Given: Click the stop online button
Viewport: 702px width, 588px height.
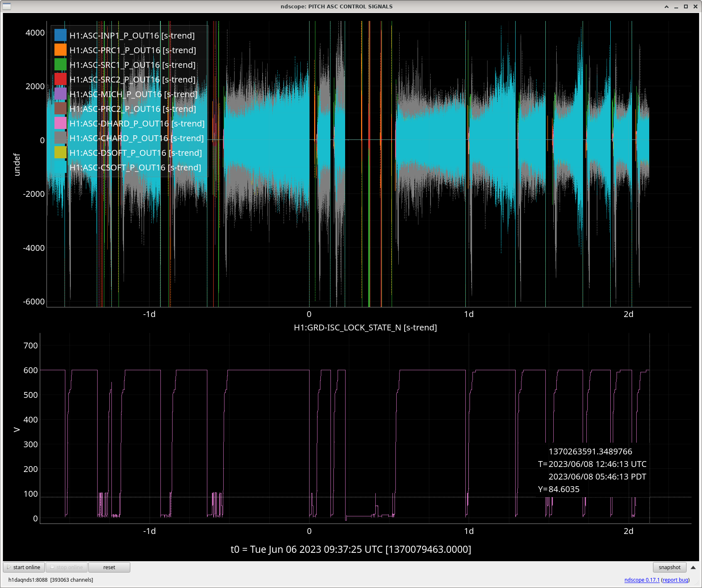Looking at the screenshot, I should 67,567.
